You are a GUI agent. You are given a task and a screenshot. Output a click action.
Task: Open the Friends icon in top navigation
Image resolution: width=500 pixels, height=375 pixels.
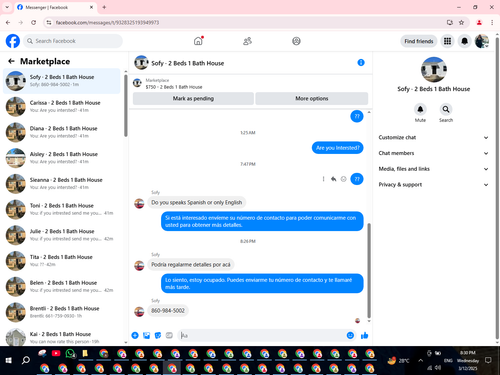[x=247, y=41]
